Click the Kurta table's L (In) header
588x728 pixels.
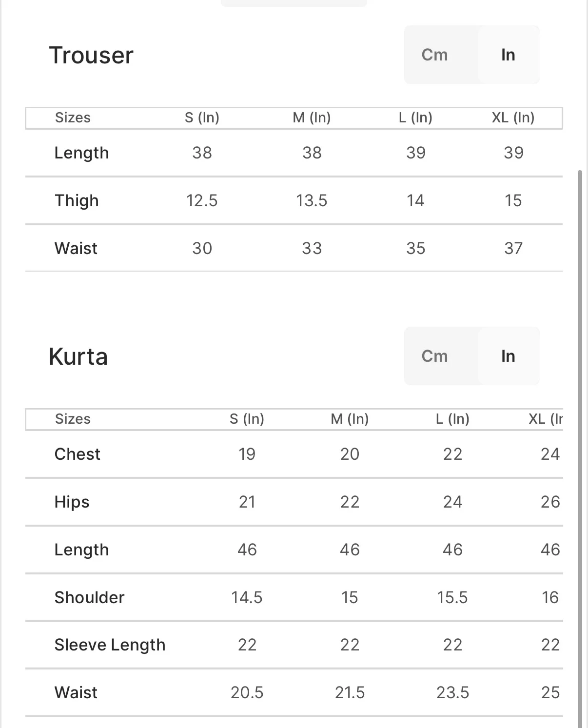(x=452, y=419)
